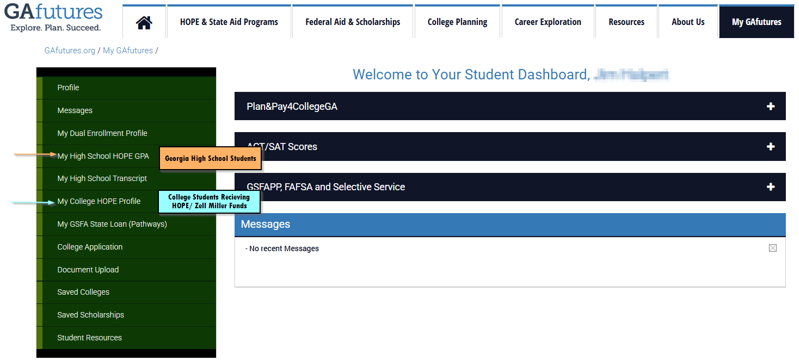Go to College Planning tab
Viewport: 799px width, 361px height.
pos(457,22)
